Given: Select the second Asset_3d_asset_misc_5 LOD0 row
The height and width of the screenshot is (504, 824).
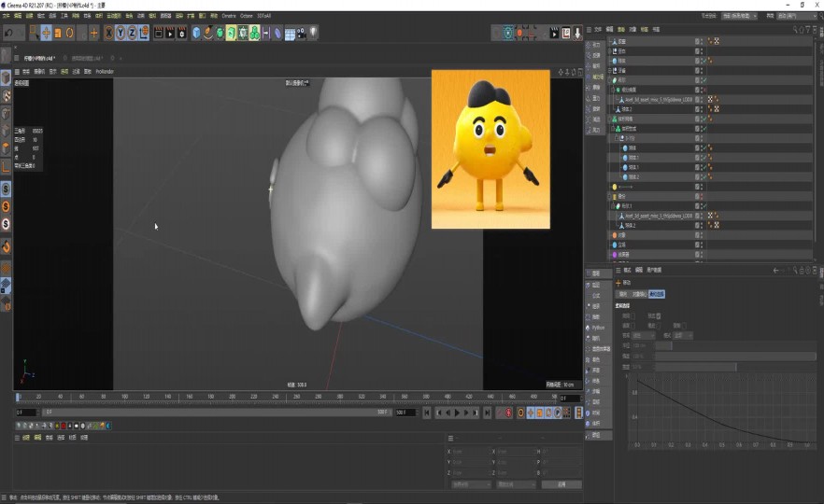Looking at the screenshot, I should 659,216.
